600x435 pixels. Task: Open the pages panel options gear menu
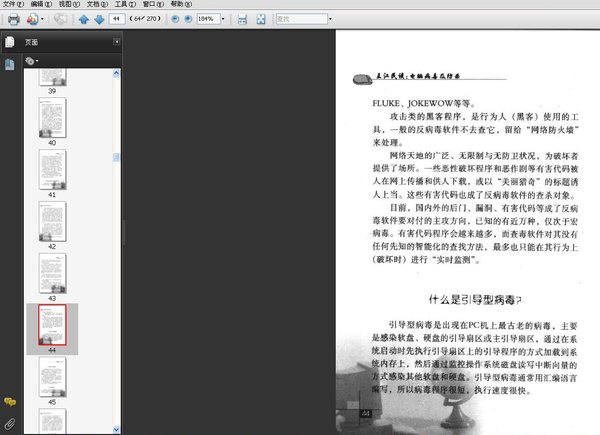31,61
